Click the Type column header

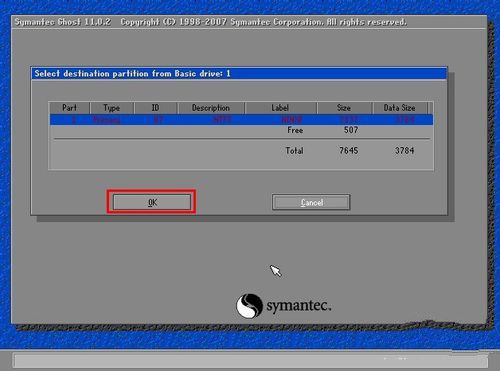pyautogui.click(x=112, y=108)
